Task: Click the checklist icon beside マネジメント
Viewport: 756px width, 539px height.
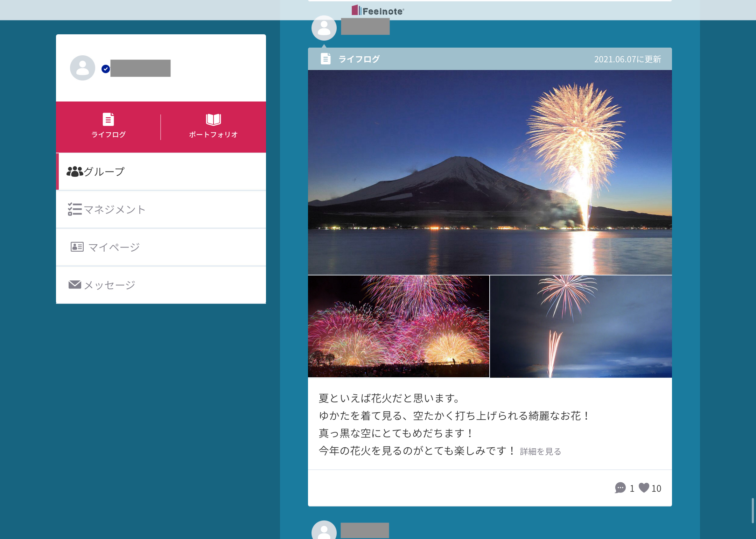Action: click(75, 209)
